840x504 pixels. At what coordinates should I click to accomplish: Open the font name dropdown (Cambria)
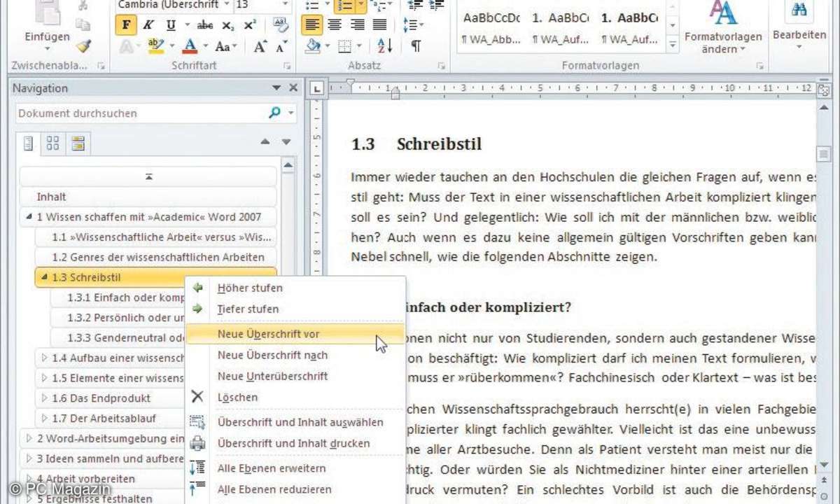227,5
